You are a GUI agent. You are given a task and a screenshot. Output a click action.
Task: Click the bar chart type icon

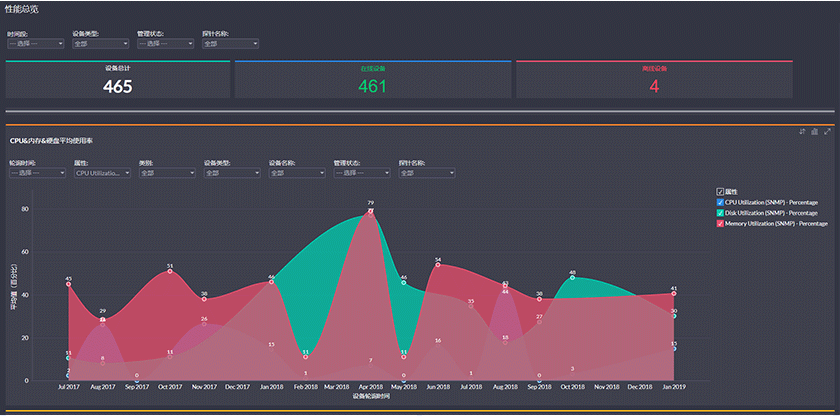pos(815,132)
